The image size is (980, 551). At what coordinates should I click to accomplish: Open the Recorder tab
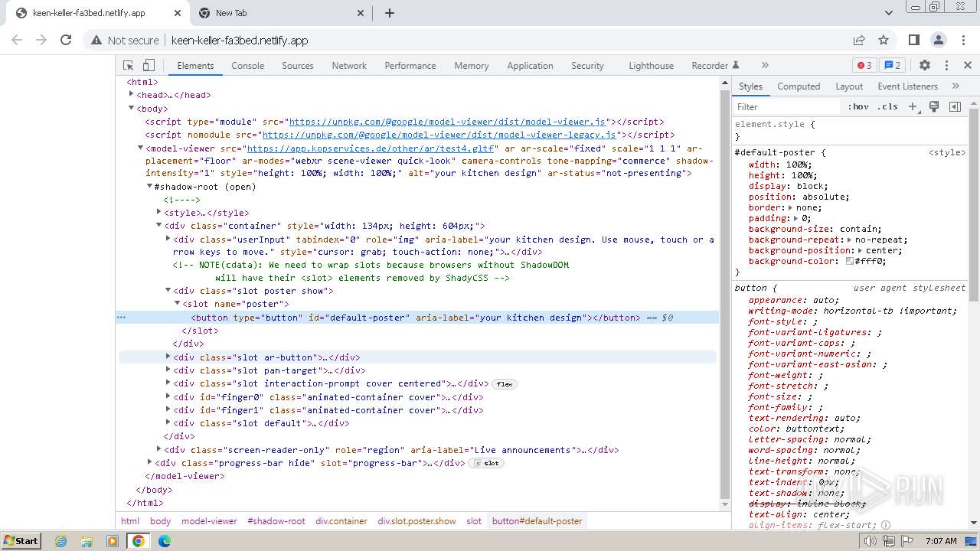click(715, 66)
